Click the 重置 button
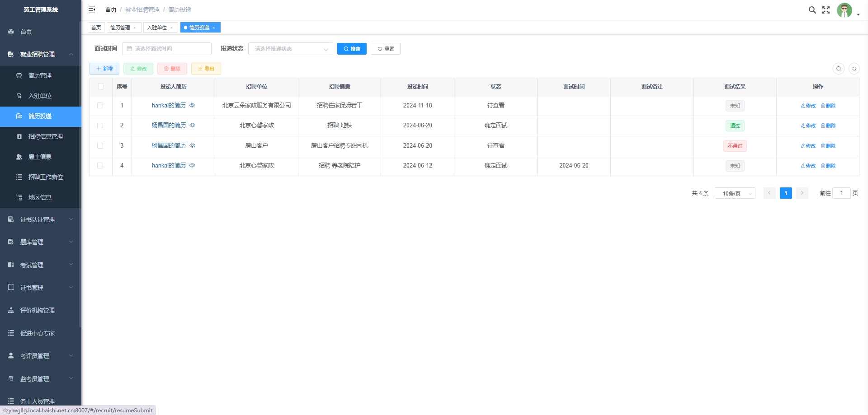This screenshot has width=868, height=415. (x=386, y=49)
